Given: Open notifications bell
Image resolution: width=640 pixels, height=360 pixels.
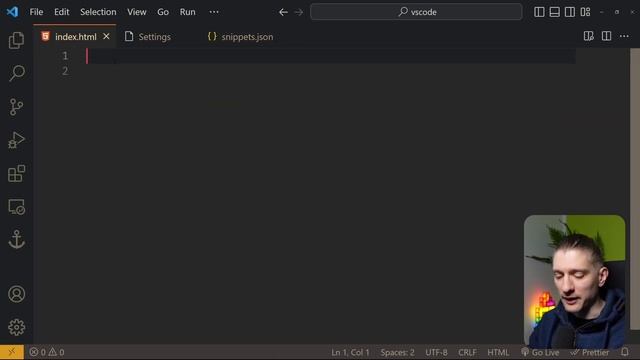Looking at the screenshot, I should point(625,352).
